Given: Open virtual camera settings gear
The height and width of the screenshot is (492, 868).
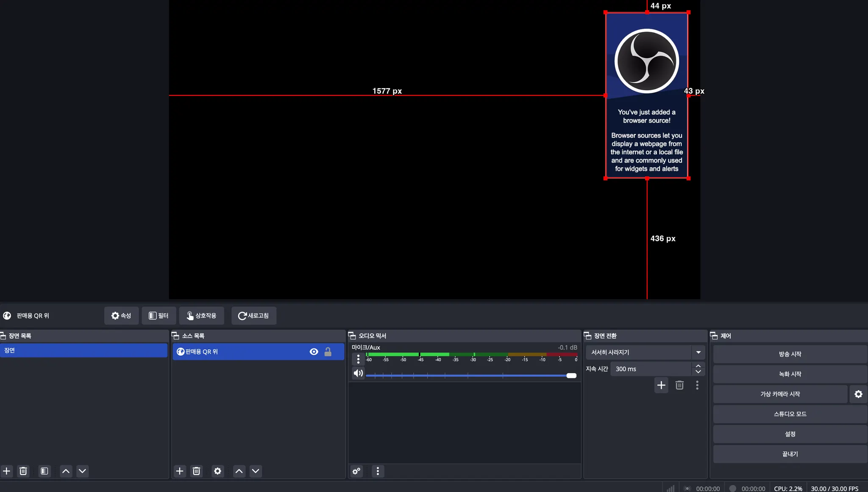Looking at the screenshot, I should pos(858,394).
